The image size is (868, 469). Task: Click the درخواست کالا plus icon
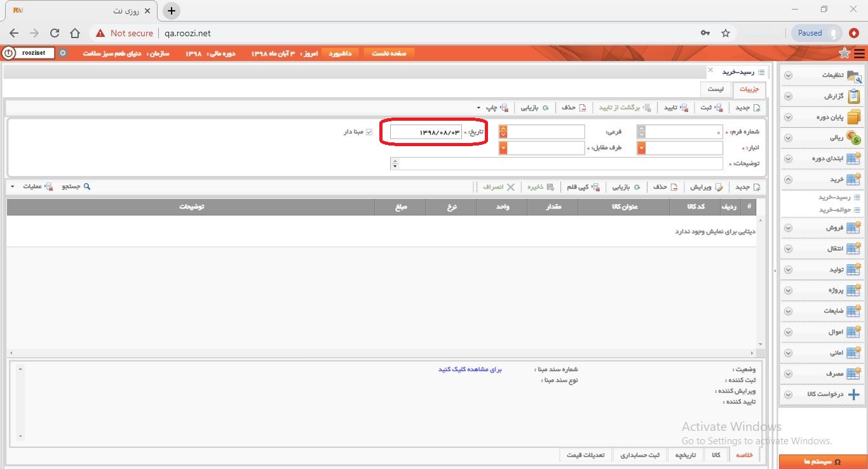coord(854,394)
